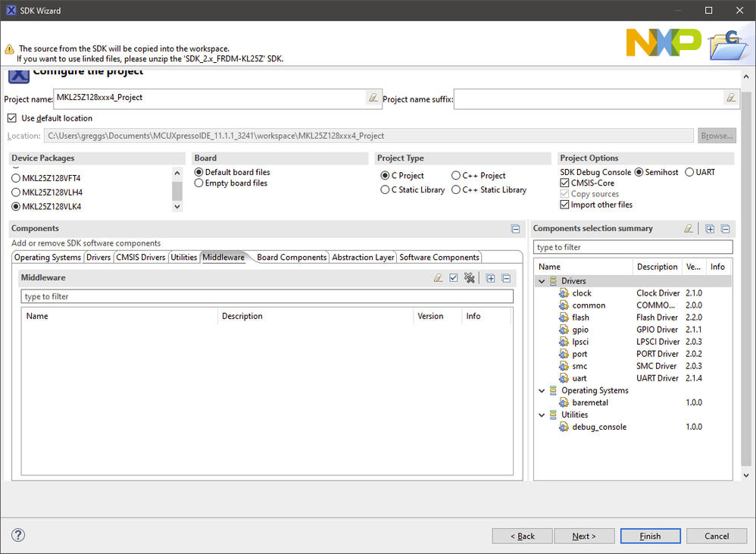Open the Software Components tab
Screen dimensions: 756x554
[x=439, y=257]
